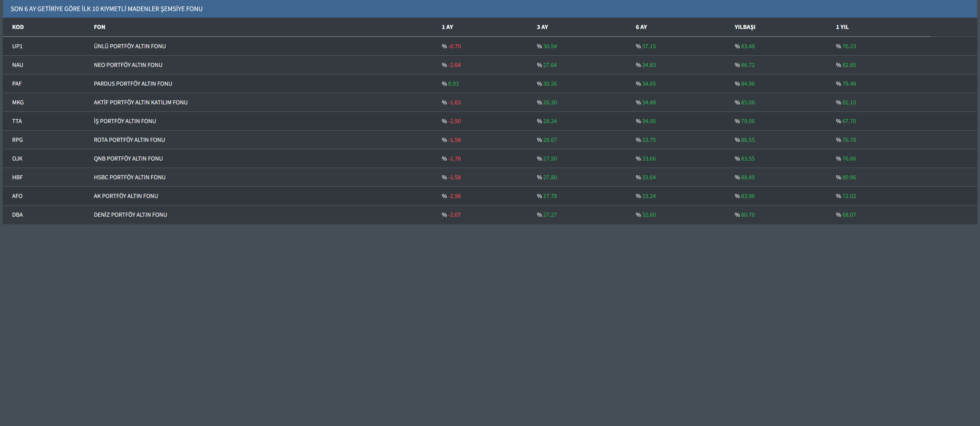
Task: Click the 6 AY column header
Action: pos(641,27)
